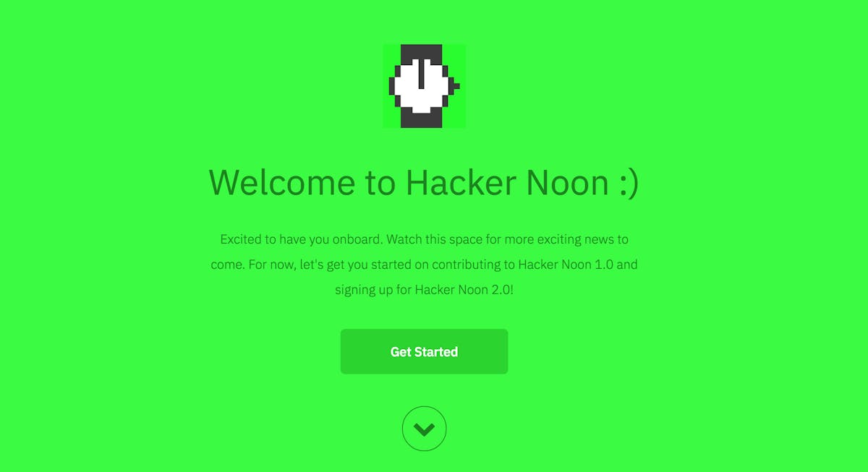Click the clock hand on the watch logo
The width and height of the screenshot is (868, 472).
click(x=421, y=75)
